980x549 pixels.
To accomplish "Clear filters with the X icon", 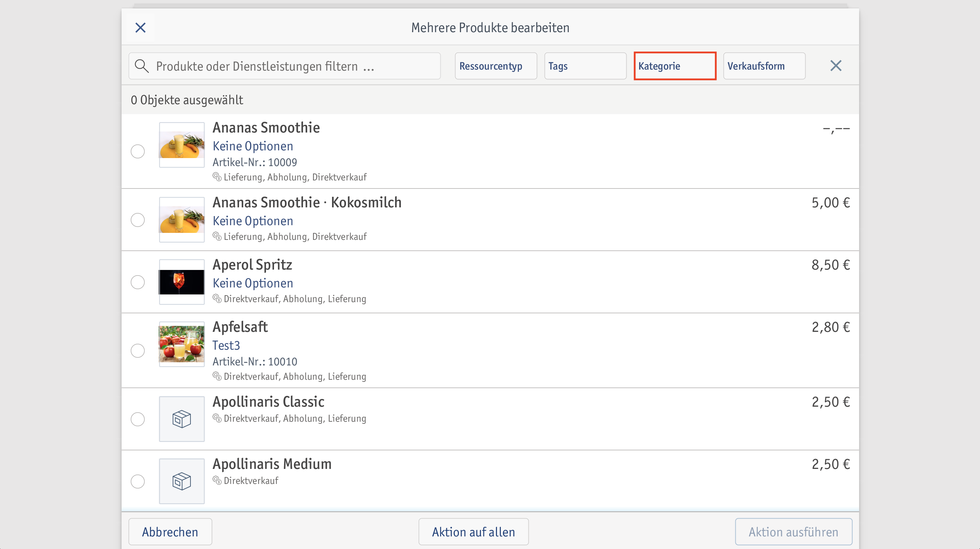I will click(835, 66).
